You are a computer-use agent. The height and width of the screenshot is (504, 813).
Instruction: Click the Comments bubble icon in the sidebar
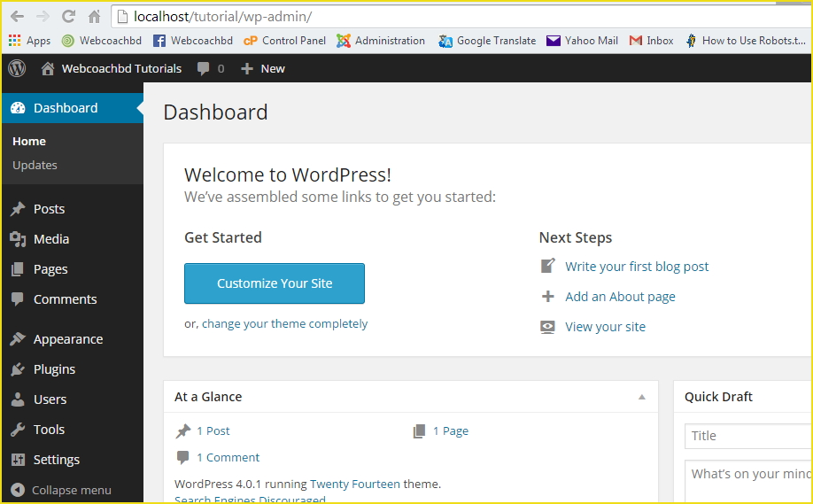pos(18,299)
